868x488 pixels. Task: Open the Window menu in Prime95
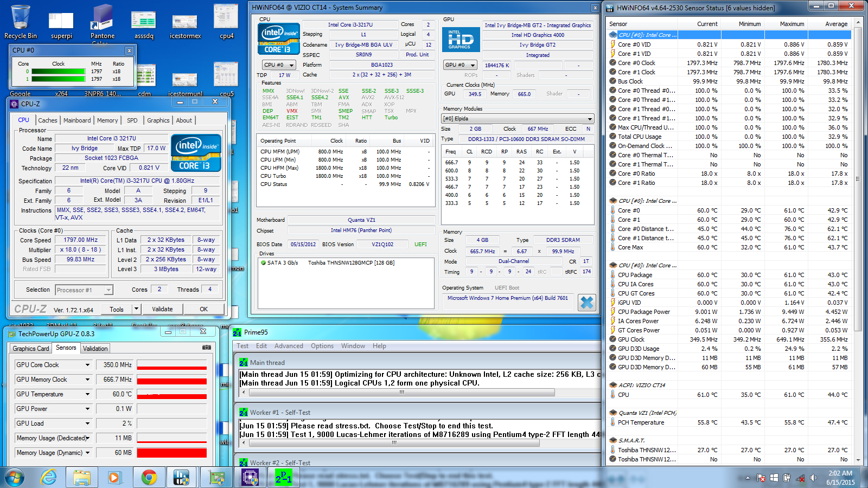coord(353,346)
